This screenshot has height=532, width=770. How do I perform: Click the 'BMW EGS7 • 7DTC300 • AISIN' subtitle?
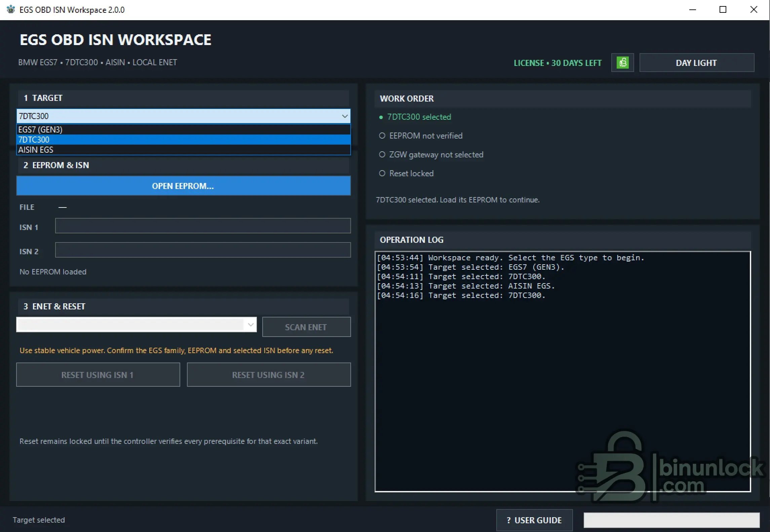(x=98, y=63)
